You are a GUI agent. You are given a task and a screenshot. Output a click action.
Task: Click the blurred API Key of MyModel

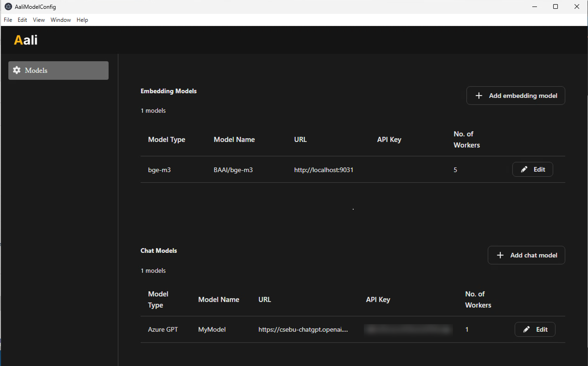click(408, 329)
